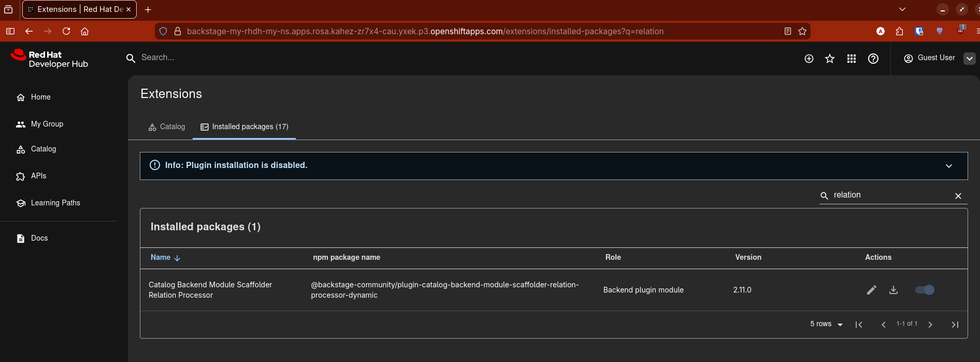Click the info circle icon in banner
The width and height of the screenshot is (980, 362).
coord(155,165)
